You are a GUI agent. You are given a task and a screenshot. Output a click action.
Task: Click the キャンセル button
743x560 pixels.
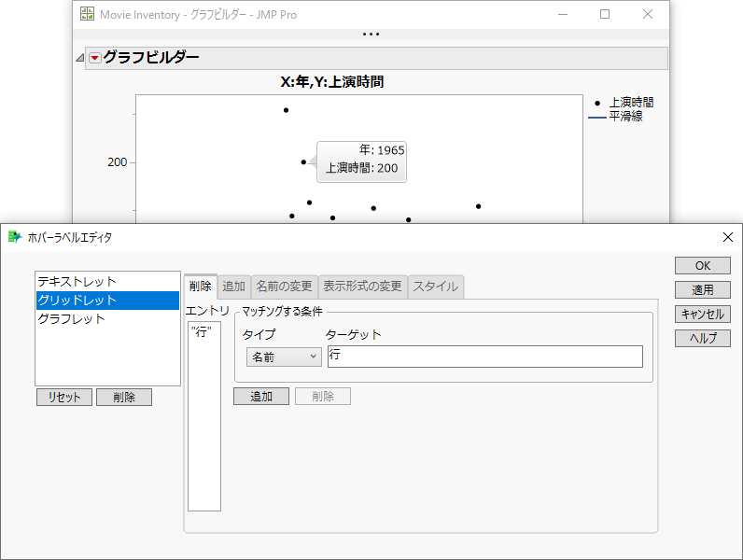tap(702, 315)
